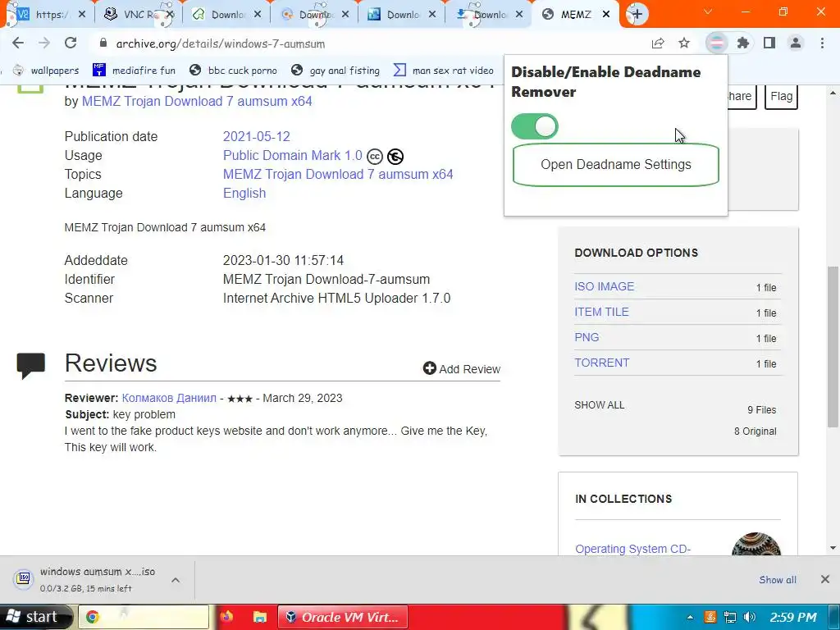Click the taskbar clock 2:59 PM
Viewport: 840px width, 630px height.
[793, 617]
